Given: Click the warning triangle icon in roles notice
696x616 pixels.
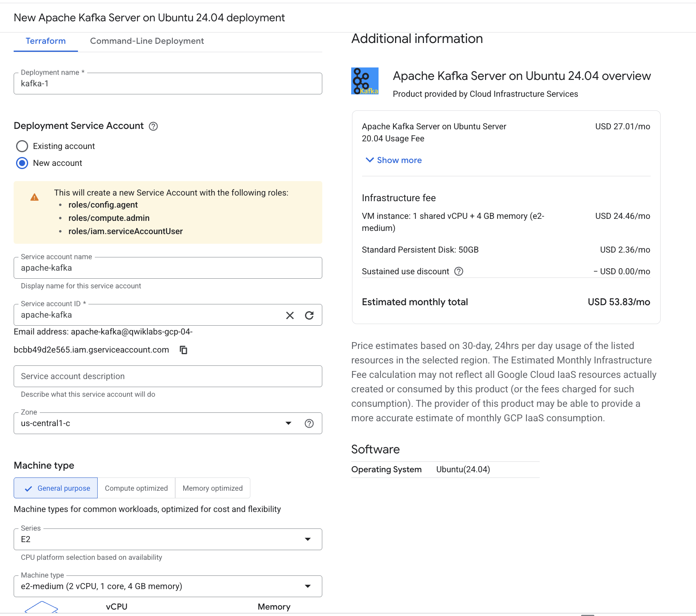Looking at the screenshot, I should 35,197.
